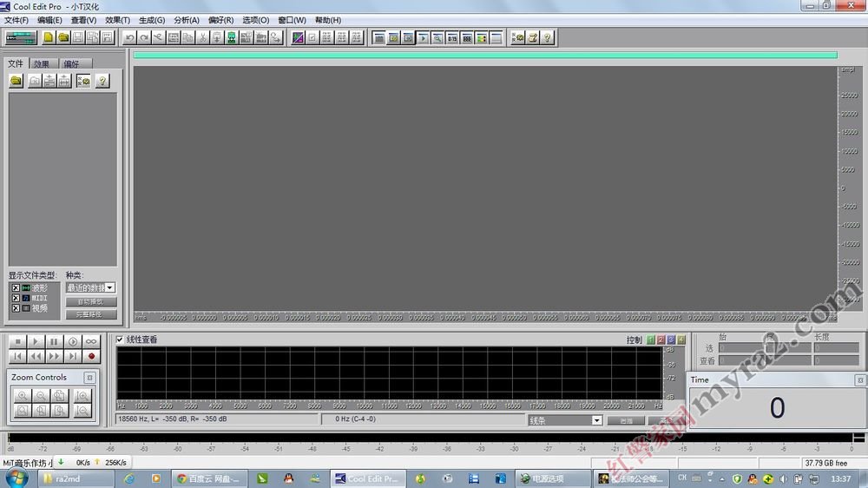The image size is (868, 488).
Task: Select control hold button 4 (yellow)
Action: tap(681, 340)
